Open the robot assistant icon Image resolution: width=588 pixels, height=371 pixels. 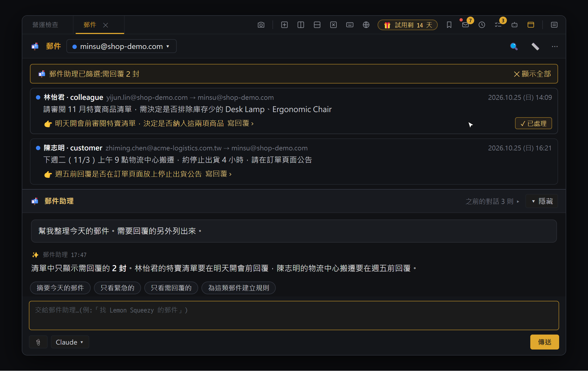(514, 25)
